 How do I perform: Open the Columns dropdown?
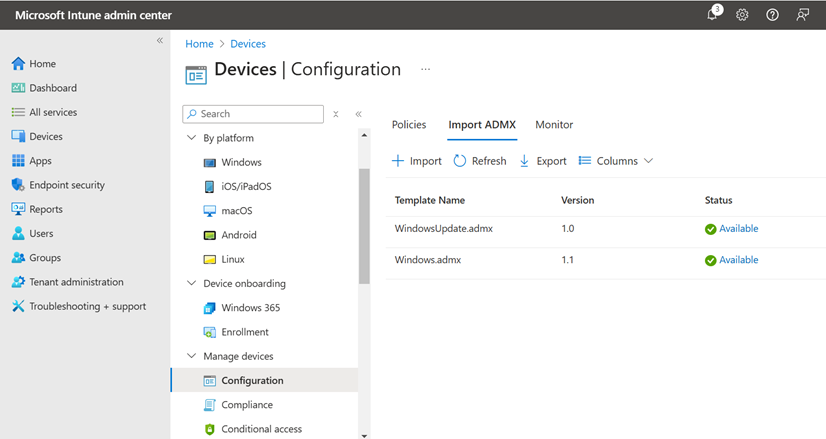pos(616,161)
